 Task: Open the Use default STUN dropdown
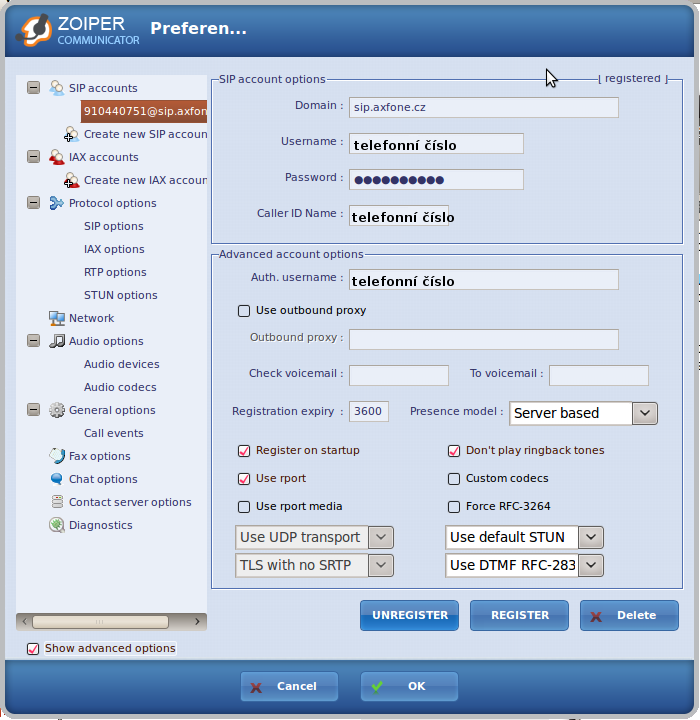(591, 537)
